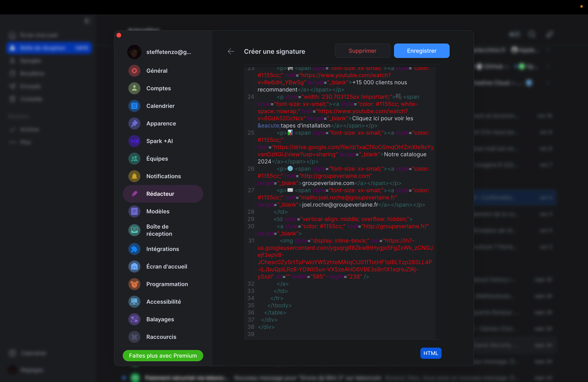
Task: Open the Modèles document icon
Action: coord(134,212)
